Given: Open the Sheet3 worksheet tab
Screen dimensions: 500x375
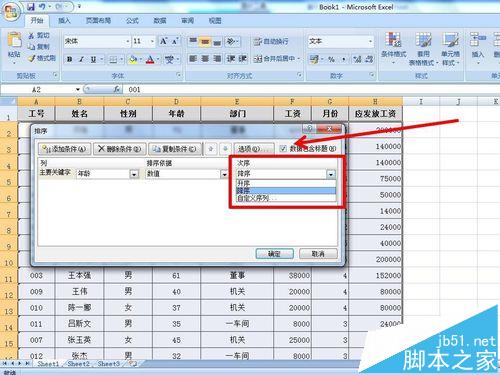Looking at the screenshot, I should coord(109,363).
